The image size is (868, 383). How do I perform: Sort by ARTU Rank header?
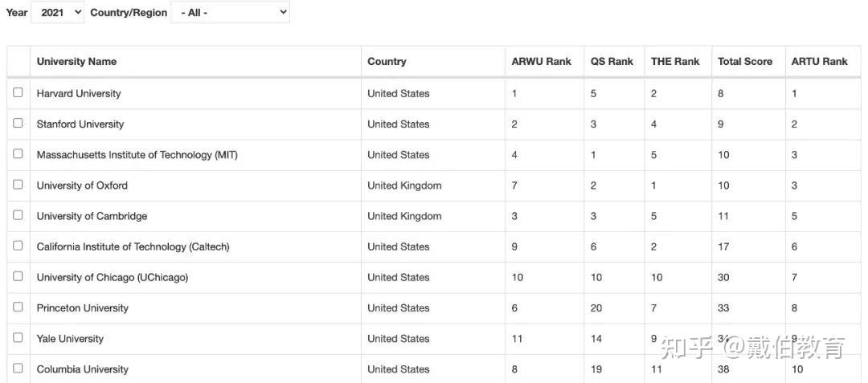pos(819,62)
